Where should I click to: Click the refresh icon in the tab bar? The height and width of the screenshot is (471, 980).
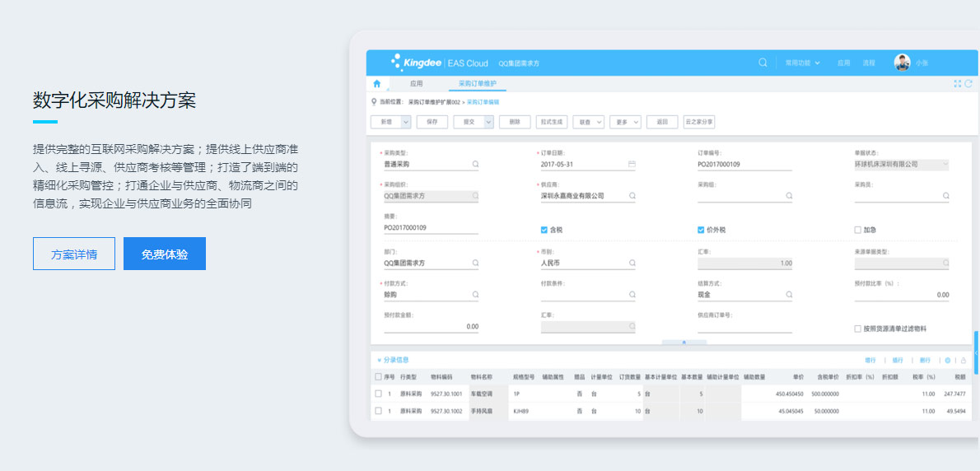coord(968,84)
